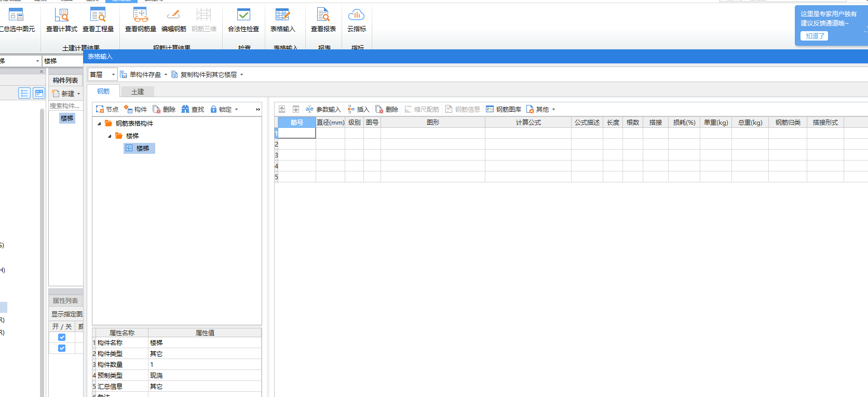Select row 3 header in rebar table
Viewport: 868px width, 397px height.
276,155
